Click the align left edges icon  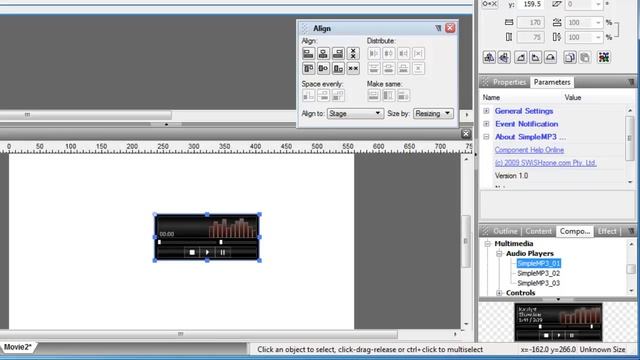[308, 53]
